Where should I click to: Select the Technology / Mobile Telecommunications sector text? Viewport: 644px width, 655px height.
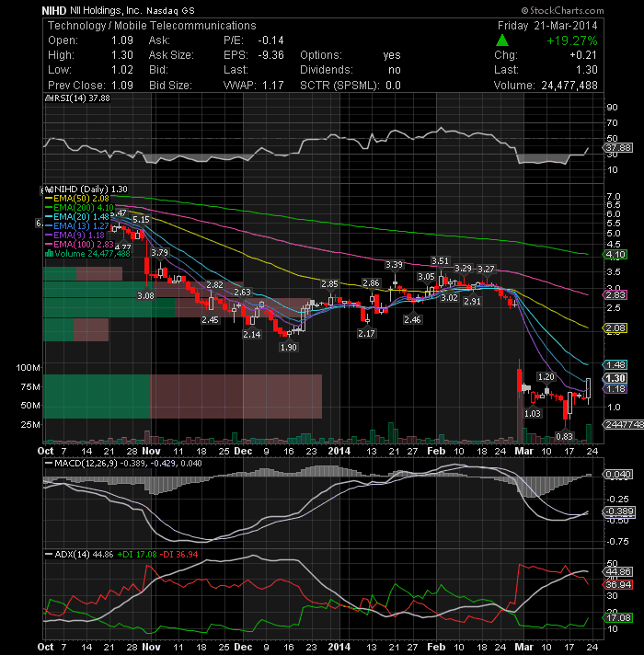152,26
